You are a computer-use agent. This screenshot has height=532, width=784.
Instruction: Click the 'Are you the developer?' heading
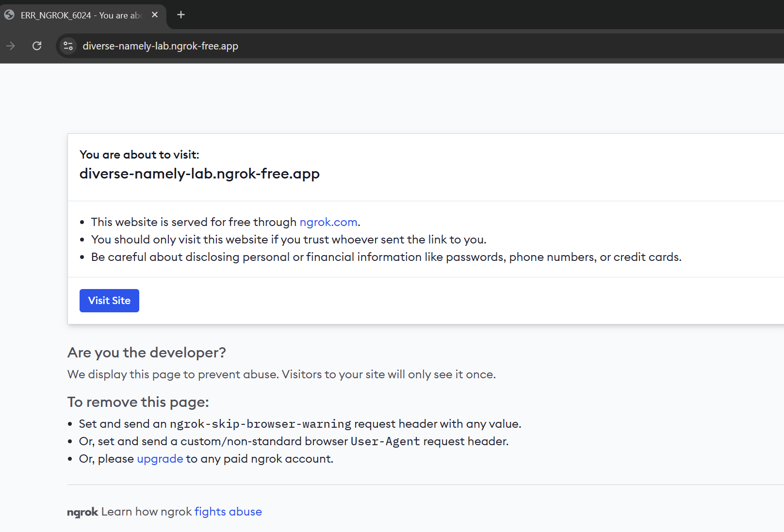click(x=147, y=353)
